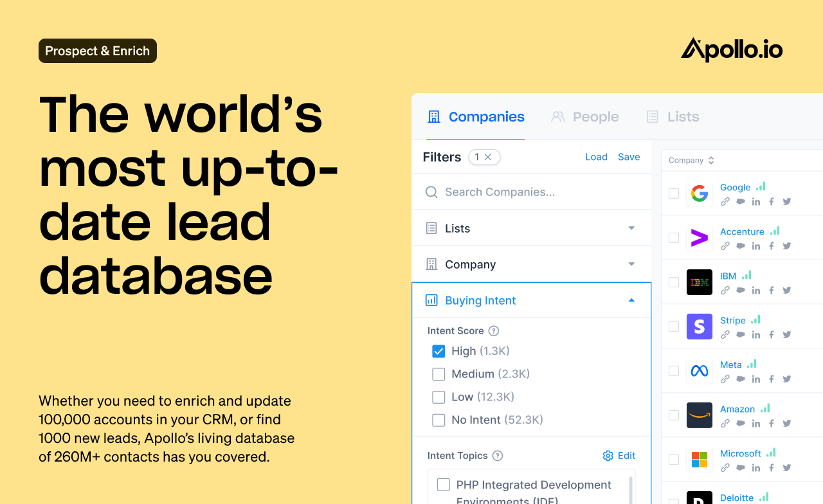Open the Deloitte company name link
Viewport: 823px width, 504px height.
[737, 498]
